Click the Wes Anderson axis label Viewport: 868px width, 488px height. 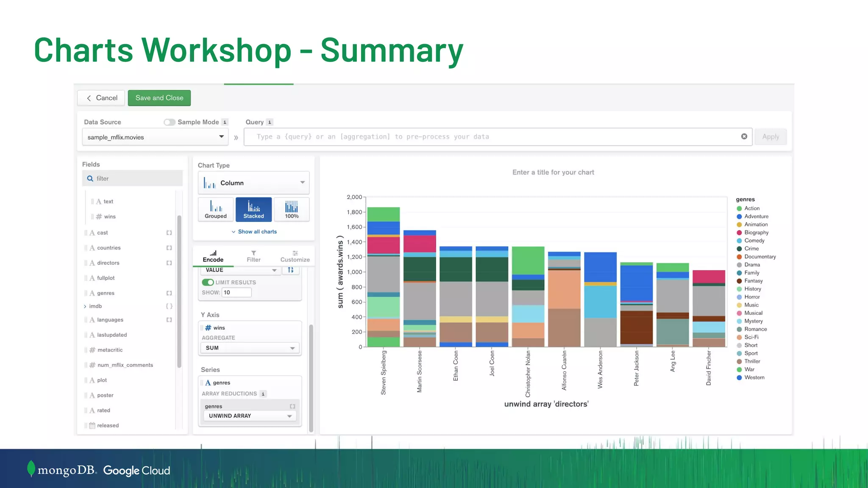pyautogui.click(x=600, y=369)
